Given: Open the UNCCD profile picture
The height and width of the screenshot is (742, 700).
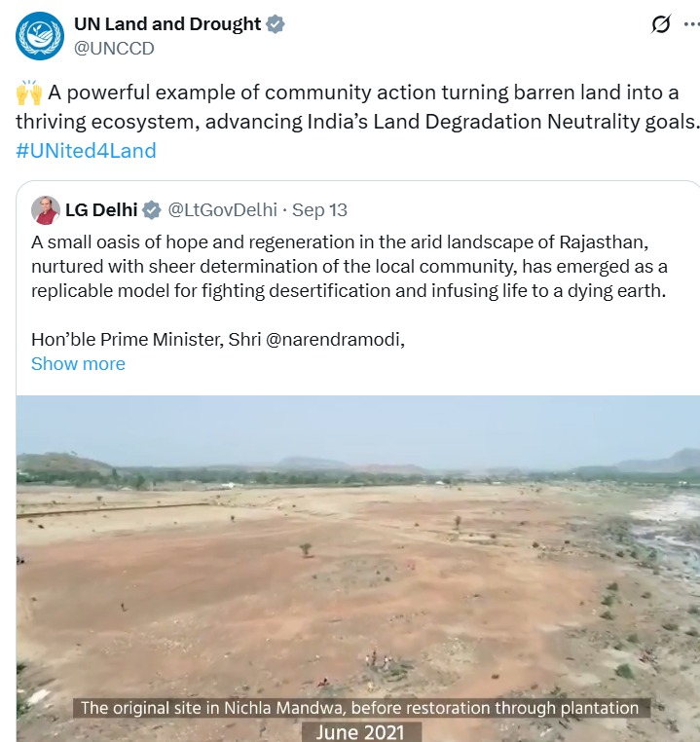Looking at the screenshot, I should [x=40, y=36].
